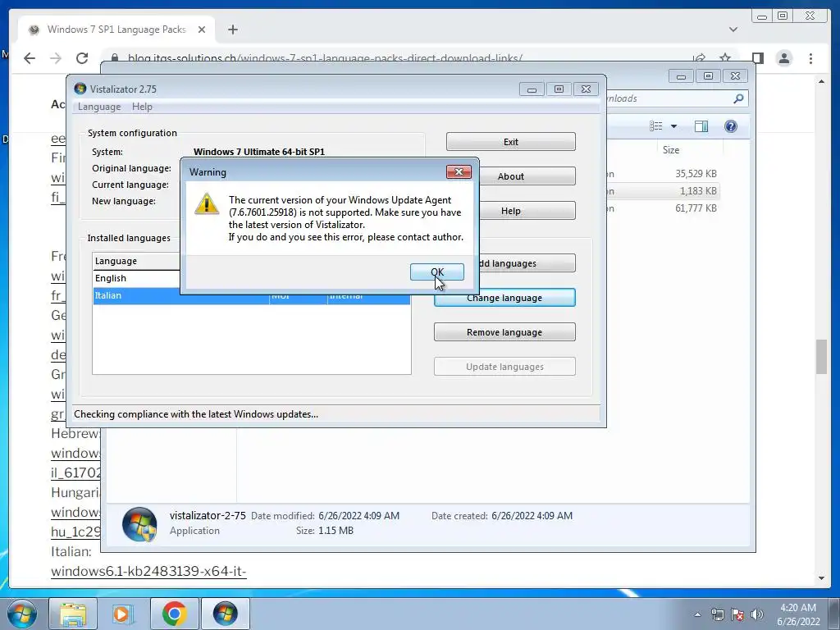Screen dimensions: 840x630
Task: Toggle Explorer preview pane icon
Action: (x=701, y=126)
